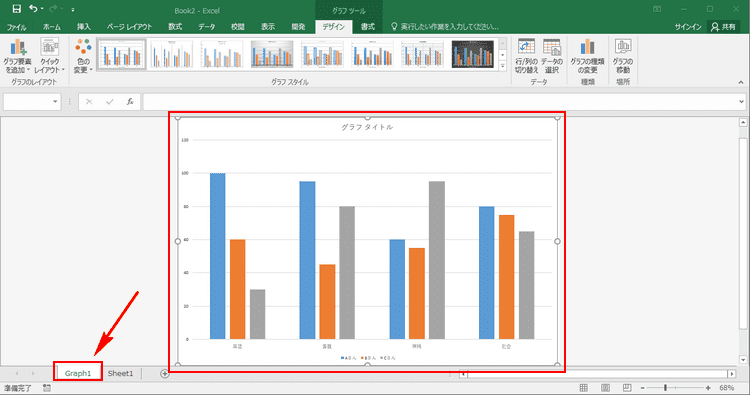Screen dimensions: 750x395
Task: Show the previous row of chart styles
Action: 502,44
